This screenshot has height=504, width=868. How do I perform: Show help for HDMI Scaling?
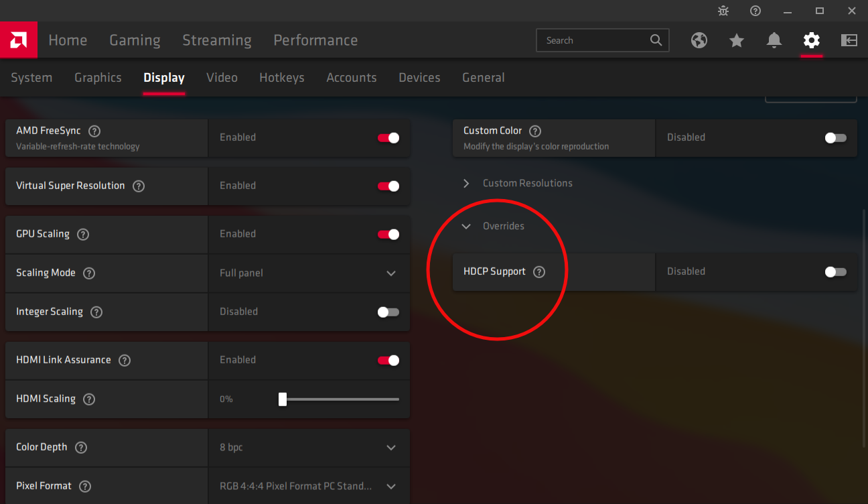click(x=89, y=399)
